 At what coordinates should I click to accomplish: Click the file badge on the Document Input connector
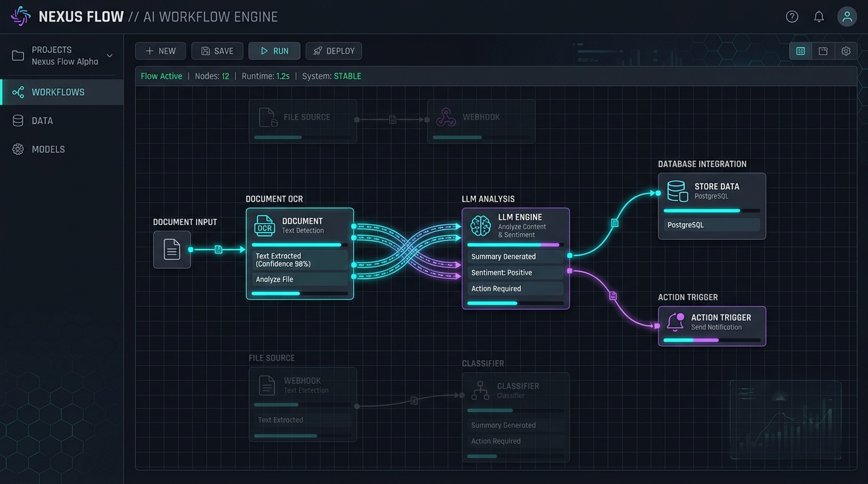[218, 250]
